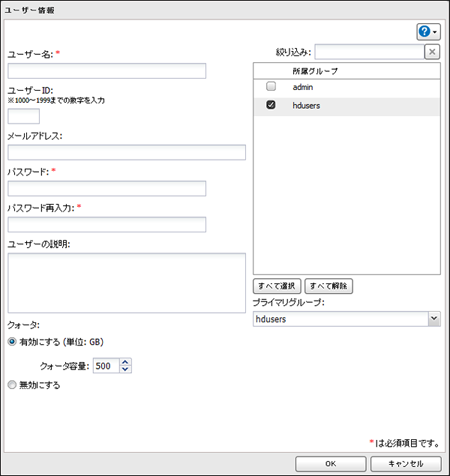Click the ユーザーID number field
Image resolution: width=450 pixels, height=476 pixels.
pos(24,116)
